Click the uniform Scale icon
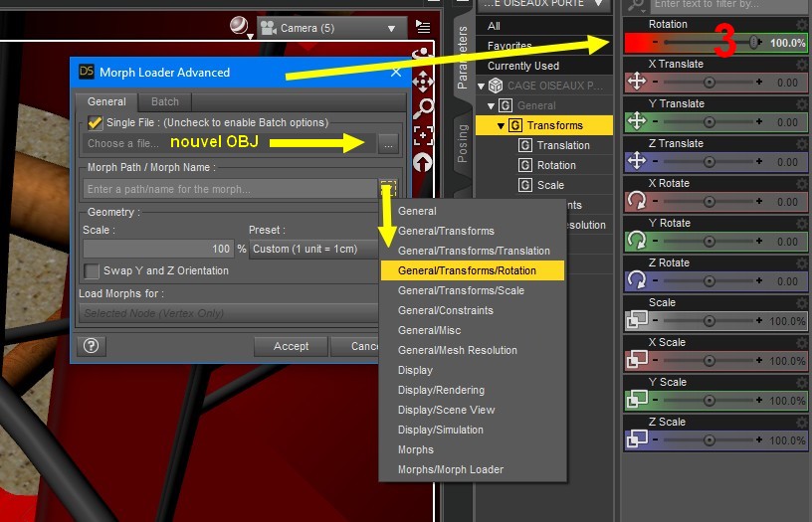Screen dimensions: 812x522 pyautogui.click(x=637, y=320)
